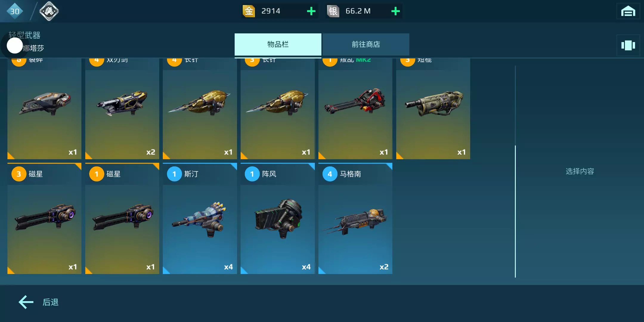Select the 双刃剑 weapon card x2
644x322 pixels.
[122, 109]
